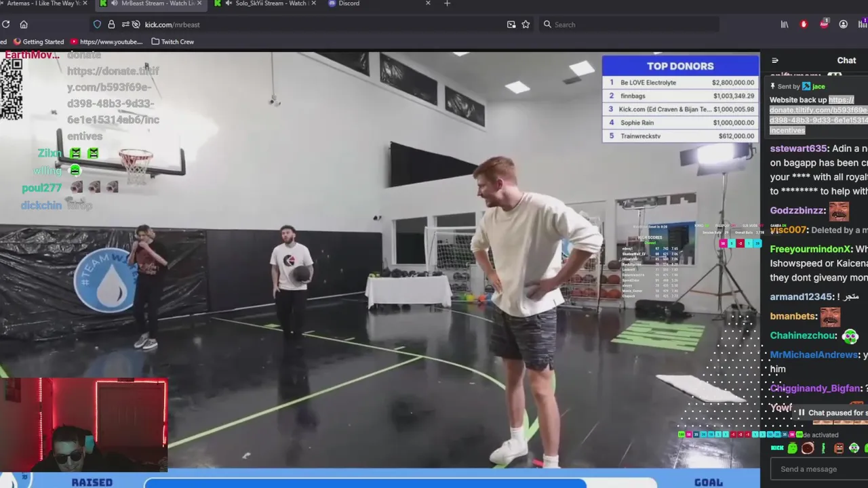This screenshot has width=868, height=488.
Task: Resume chat via Chat paused banner
Action: [831, 413]
